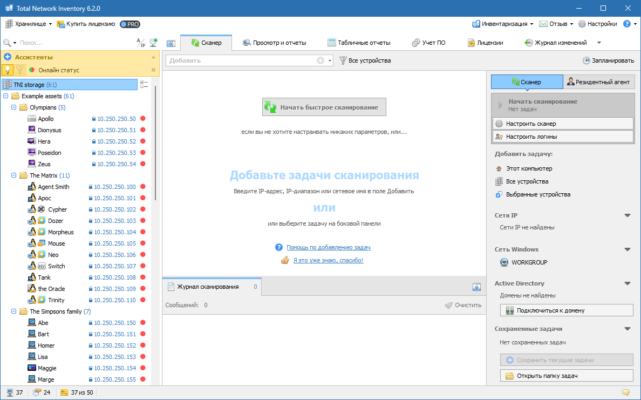The image size is (641, 400).
Task: Select the Сканер mode button in right panel
Action: tap(527, 82)
